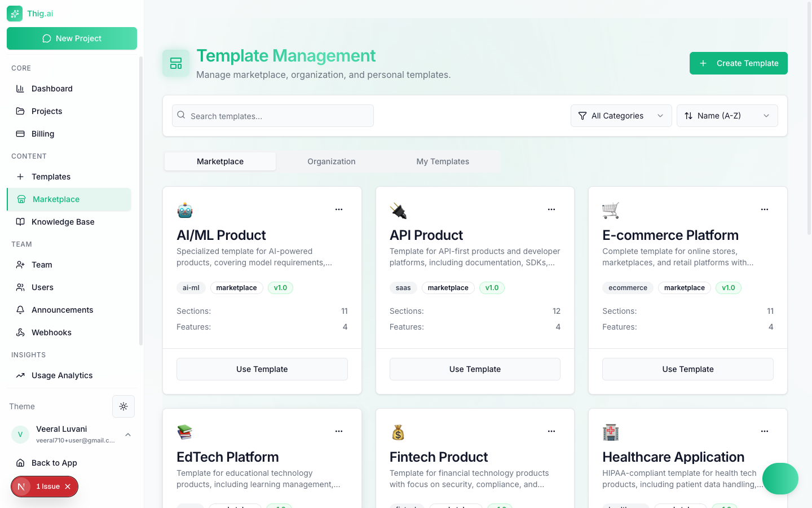Open the Webhooks settings
The image size is (812, 508).
tap(51, 332)
